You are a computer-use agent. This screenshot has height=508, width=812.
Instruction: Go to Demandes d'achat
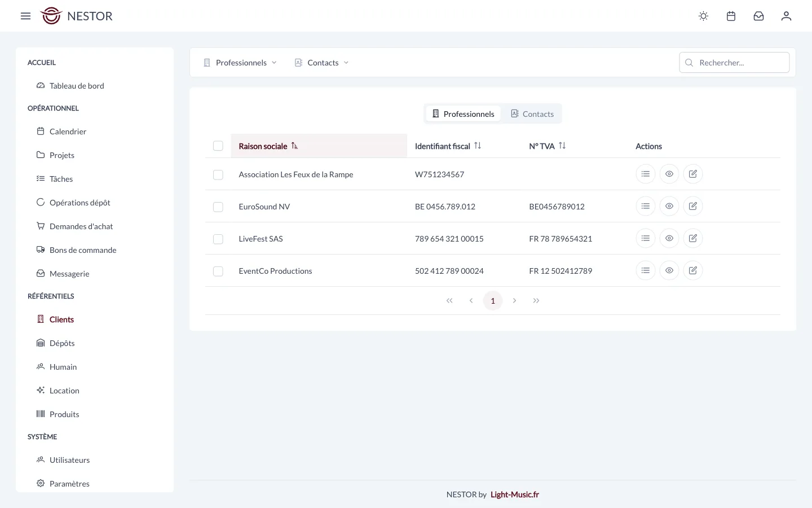pos(95,226)
